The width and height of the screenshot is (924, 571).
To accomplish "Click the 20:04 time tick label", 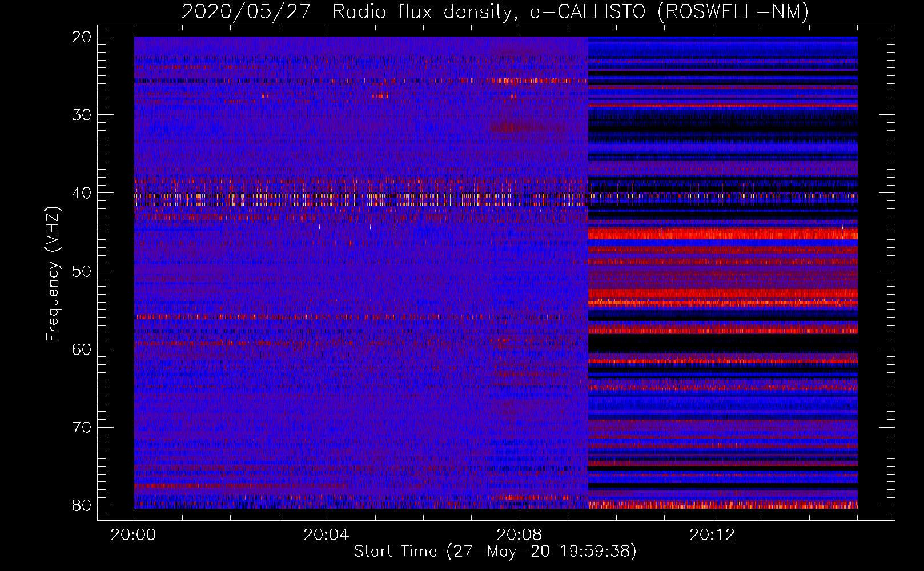I will pyautogui.click(x=327, y=535).
